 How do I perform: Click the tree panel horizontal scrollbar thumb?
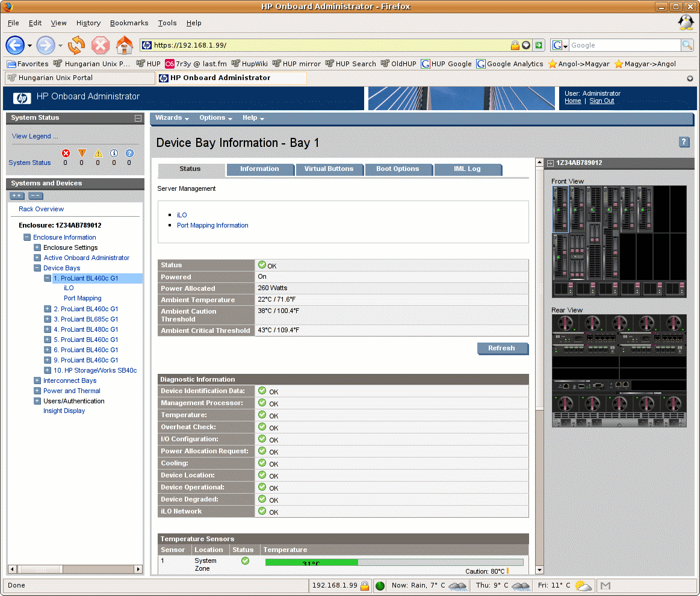click(40, 570)
